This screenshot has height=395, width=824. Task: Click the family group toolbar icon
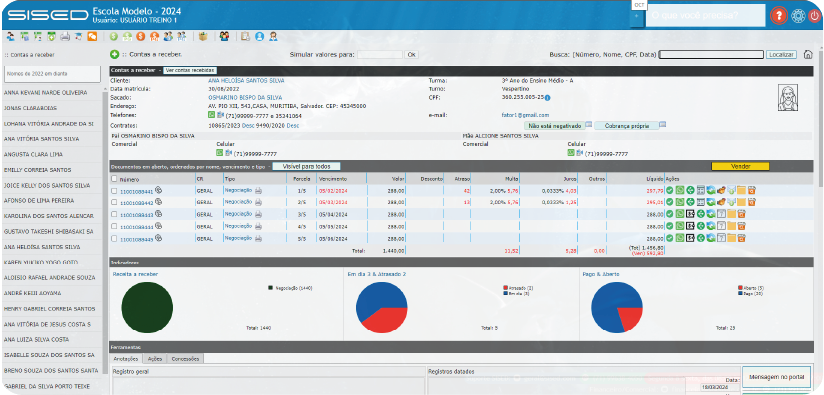(224, 37)
